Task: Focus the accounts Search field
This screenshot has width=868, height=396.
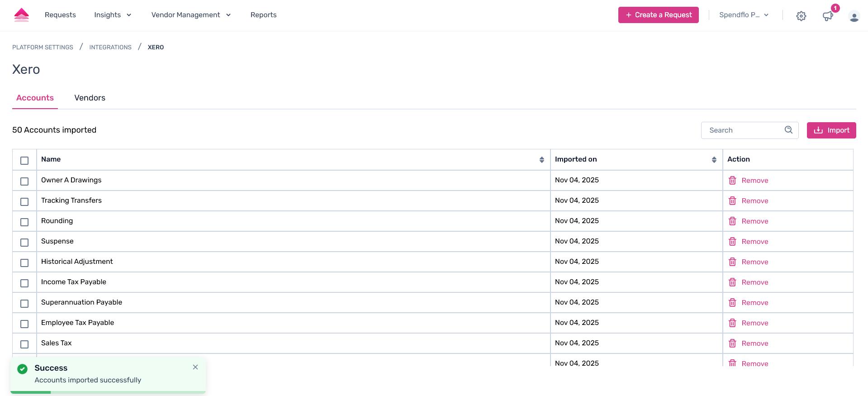Action: 749,130
